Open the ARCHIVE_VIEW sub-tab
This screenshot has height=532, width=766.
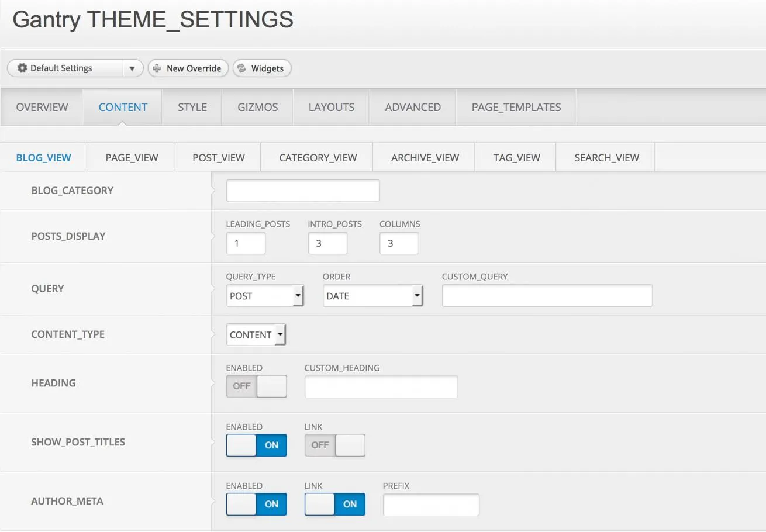click(x=425, y=157)
